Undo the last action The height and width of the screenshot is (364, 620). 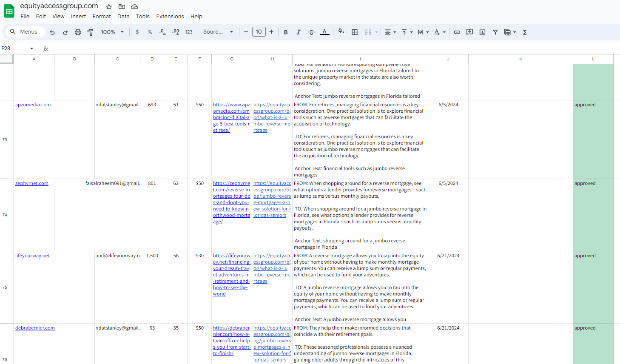[x=52, y=32]
